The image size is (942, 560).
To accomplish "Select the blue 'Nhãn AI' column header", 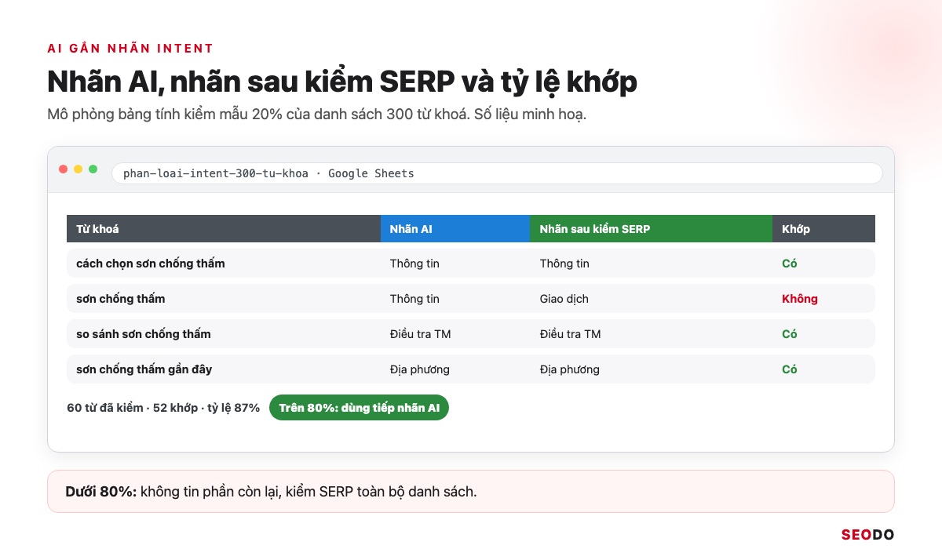I will coord(455,229).
